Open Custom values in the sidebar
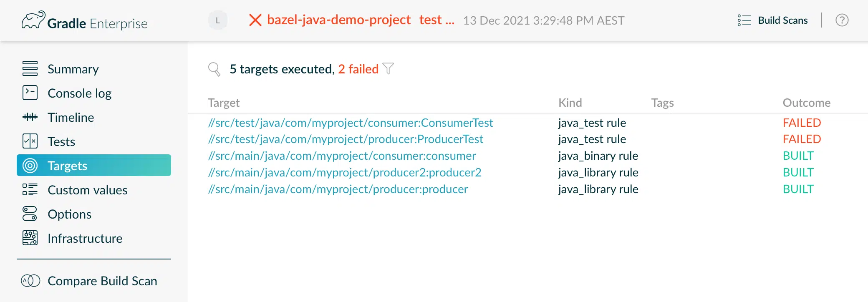 (x=87, y=190)
